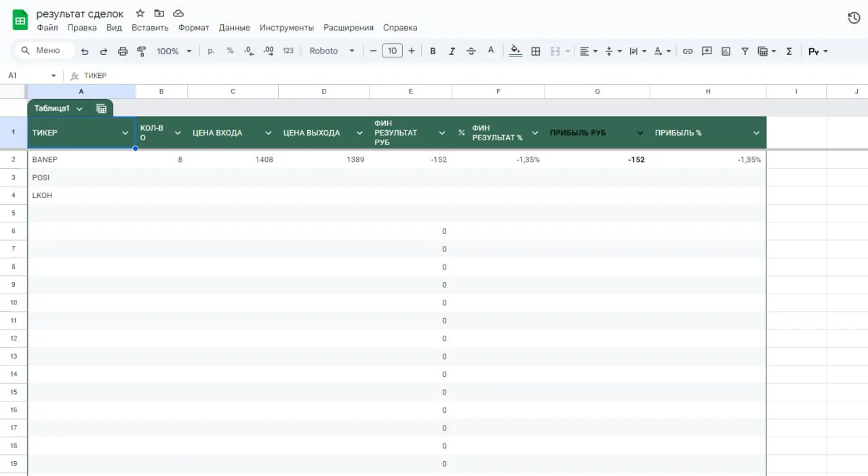
Task: Open table view icon next to Таблица1
Action: [102, 108]
